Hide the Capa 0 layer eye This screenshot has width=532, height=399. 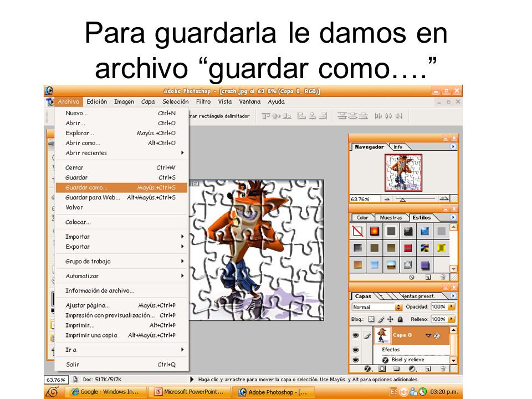click(x=356, y=336)
